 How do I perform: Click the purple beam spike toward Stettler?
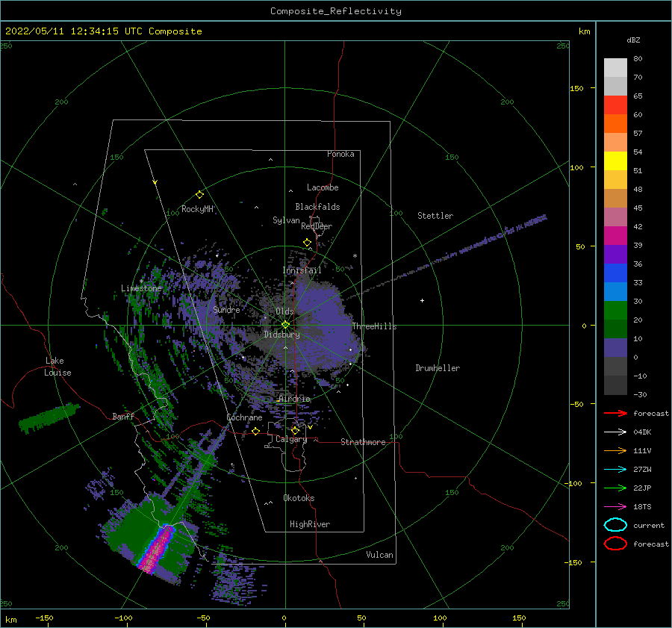[448, 256]
